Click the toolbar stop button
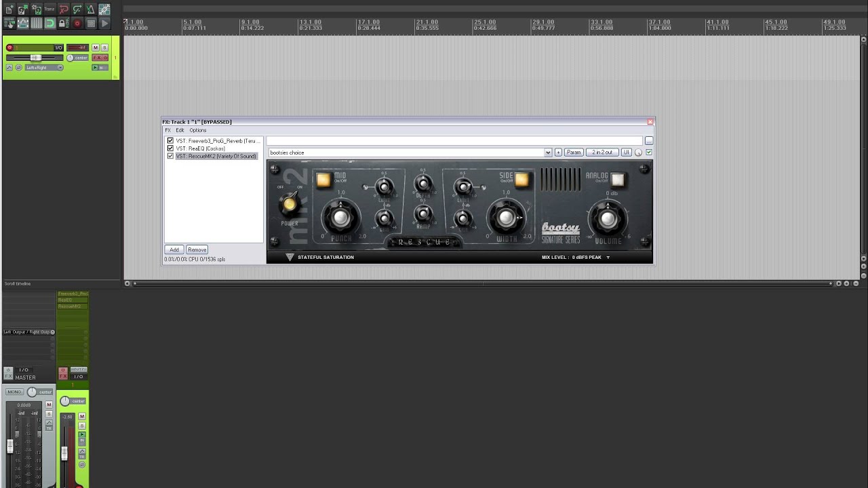This screenshot has height=488, width=868. 90,23
